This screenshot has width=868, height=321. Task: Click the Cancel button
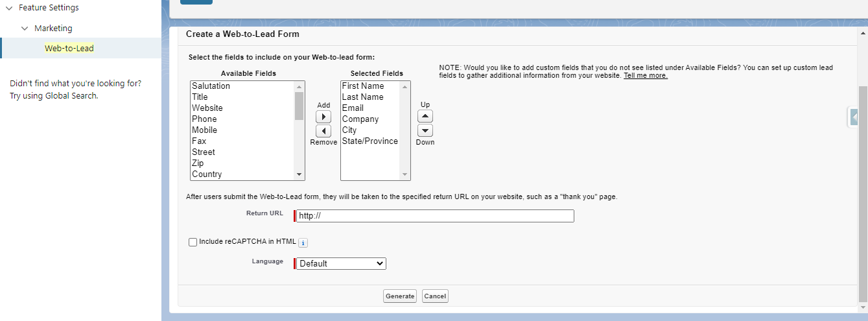click(435, 296)
